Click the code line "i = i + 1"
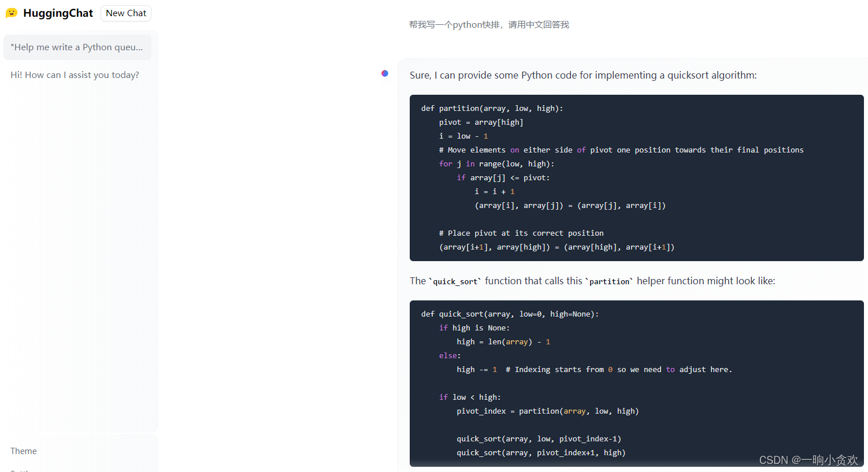Screen dimensions: 868x472 coord(495,191)
